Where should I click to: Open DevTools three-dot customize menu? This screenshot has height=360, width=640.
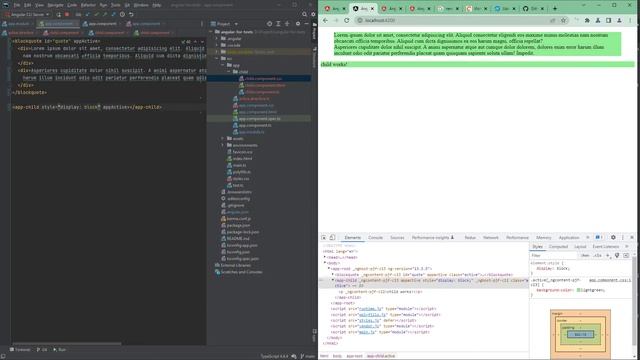coord(623,238)
